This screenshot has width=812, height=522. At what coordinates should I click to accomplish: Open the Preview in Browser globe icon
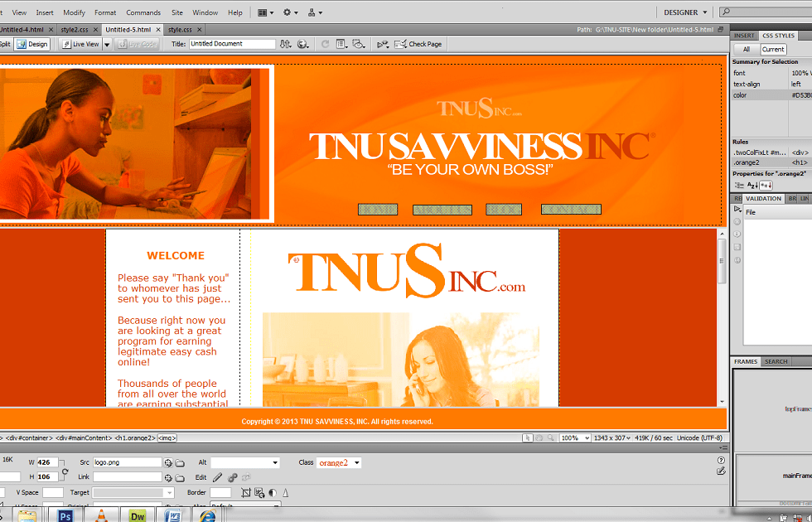click(303, 44)
